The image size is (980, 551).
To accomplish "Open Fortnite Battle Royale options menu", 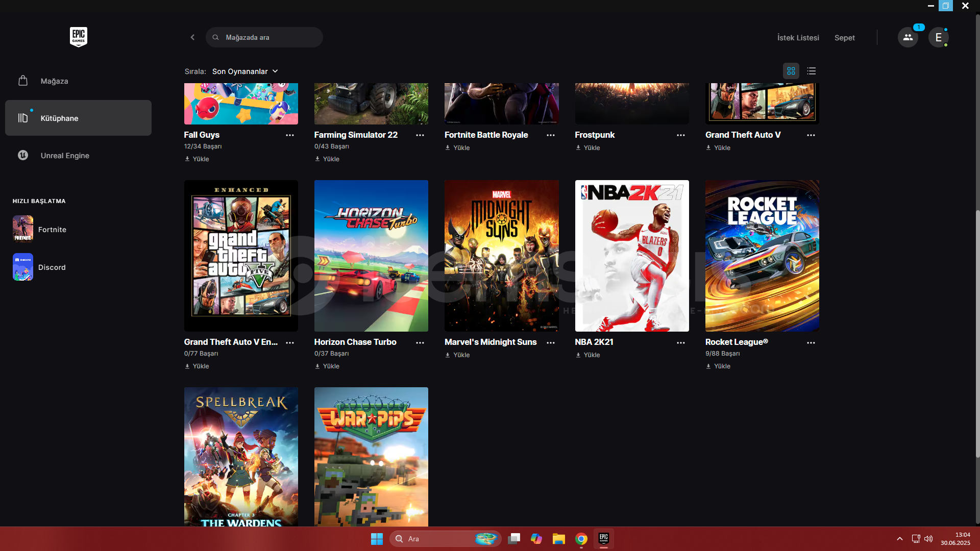I will tap(551, 135).
